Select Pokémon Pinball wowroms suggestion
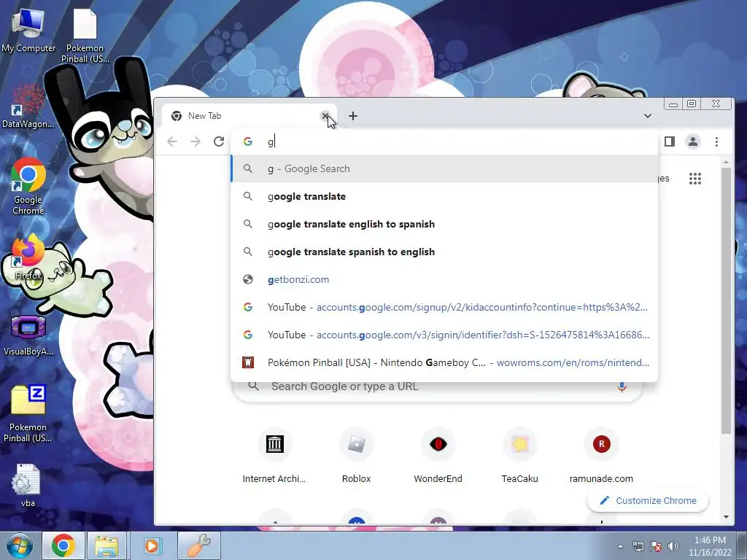Screen dimensions: 747x560 click(444, 362)
